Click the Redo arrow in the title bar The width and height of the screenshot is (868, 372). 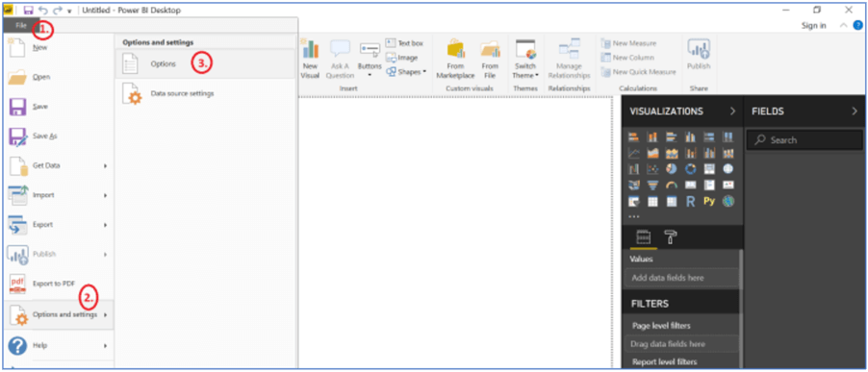click(57, 11)
